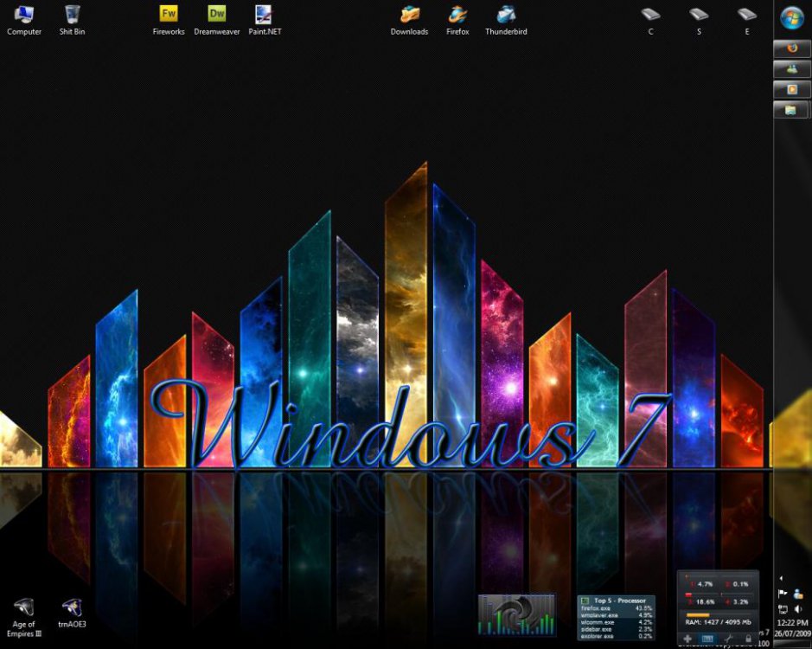Open the trnAOE3 desktop shortcut
The width and height of the screenshot is (812, 649).
pyautogui.click(x=72, y=607)
